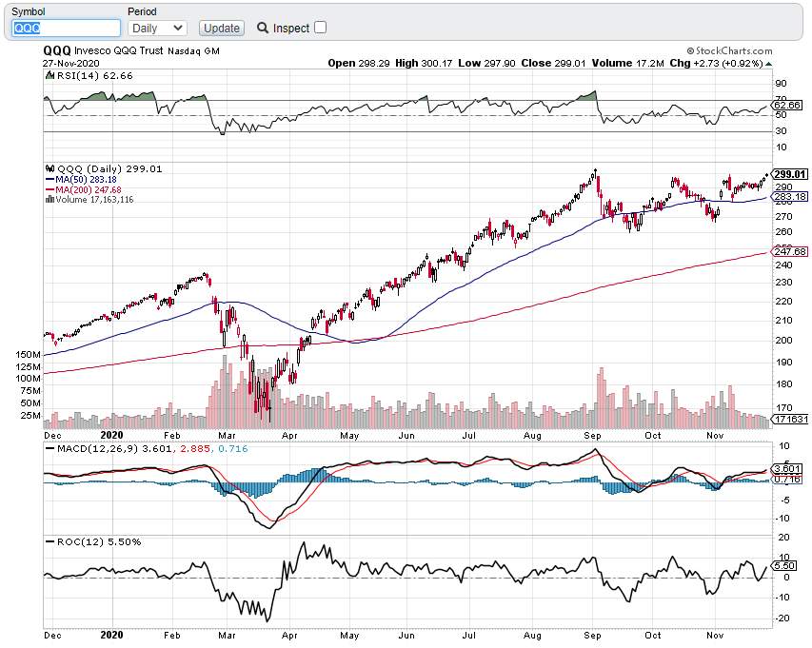
Task: Click the 5.50 ROC axis tag
Action: click(x=784, y=566)
